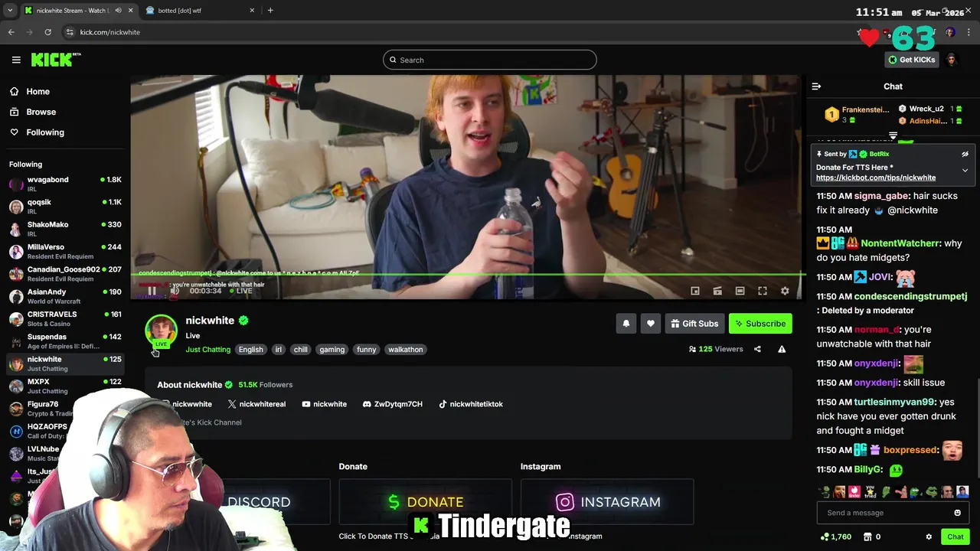Open chat settings gear
The image size is (980, 551).
(929, 536)
